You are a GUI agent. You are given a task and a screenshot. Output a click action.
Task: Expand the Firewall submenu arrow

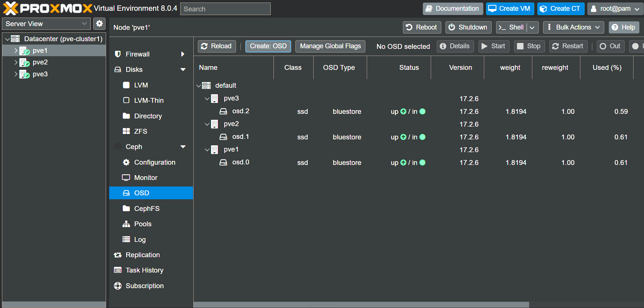[x=183, y=54]
